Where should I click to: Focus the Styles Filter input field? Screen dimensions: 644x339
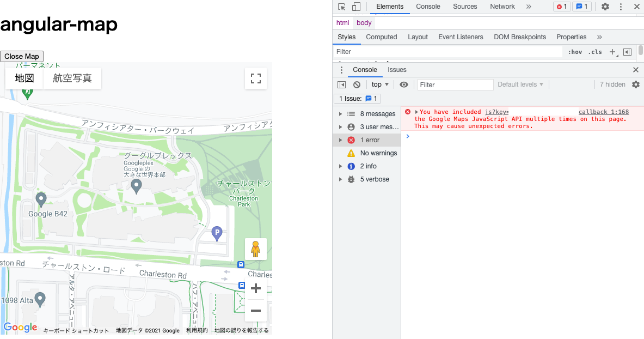[447, 52]
